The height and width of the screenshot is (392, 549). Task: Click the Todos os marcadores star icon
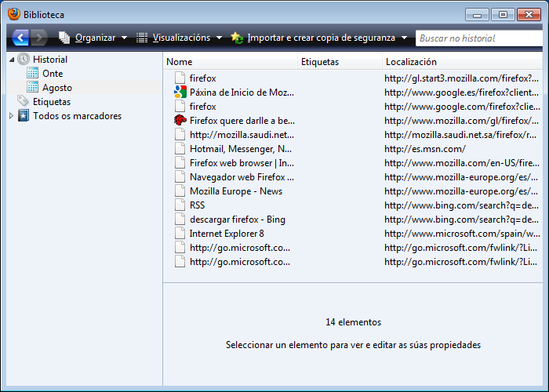point(24,115)
